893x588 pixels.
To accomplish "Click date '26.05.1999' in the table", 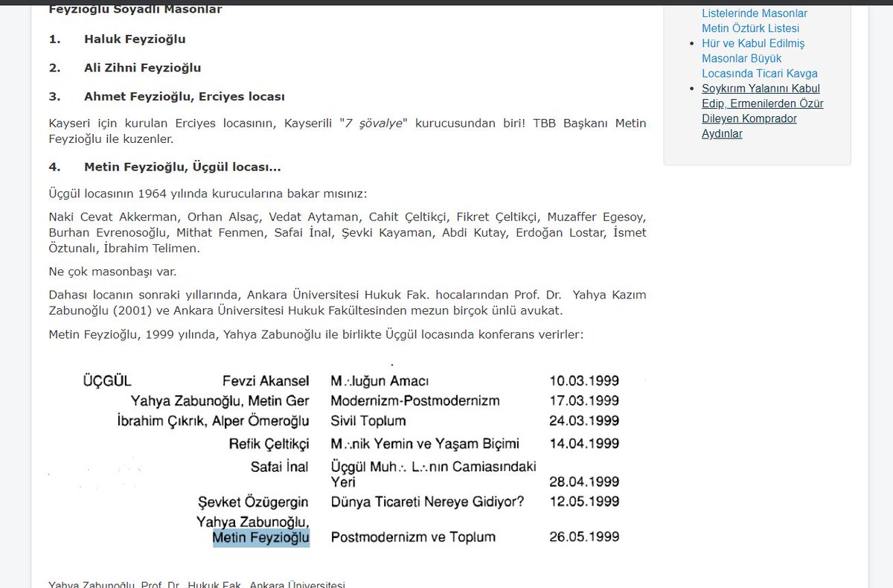I will pos(584,537).
